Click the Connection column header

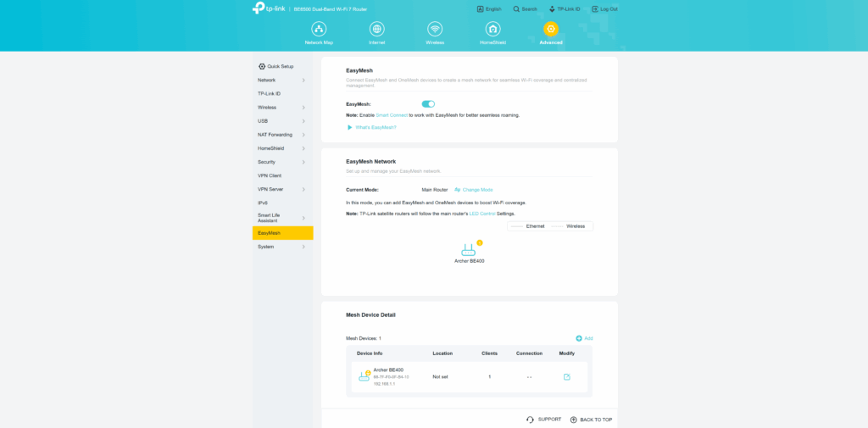point(529,353)
